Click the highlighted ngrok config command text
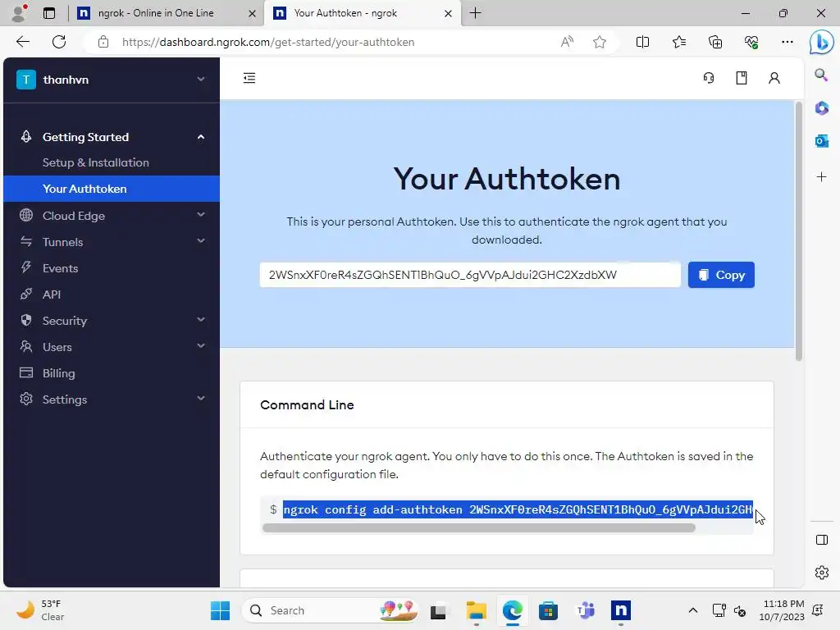This screenshot has height=630, width=840. (518, 509)
